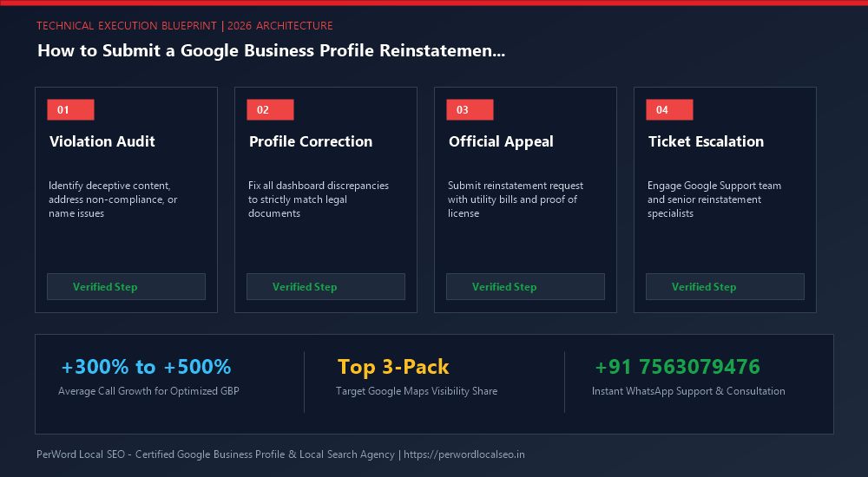Click the 02 step number badge
Viewport: 868px width, 477px height.
[x=270, y=109]
